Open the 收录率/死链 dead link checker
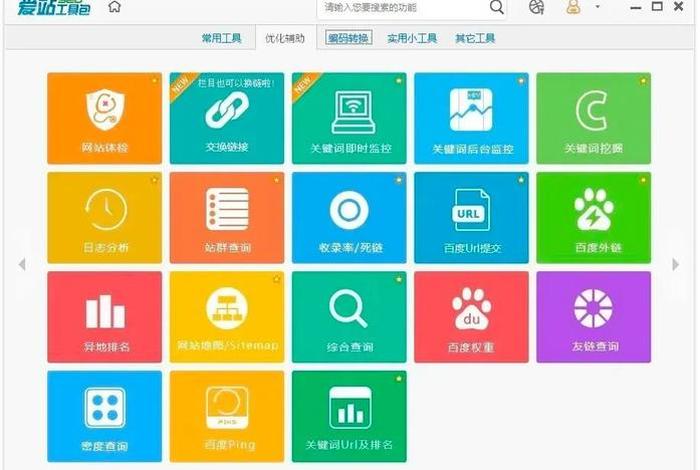 coord(349,217)
